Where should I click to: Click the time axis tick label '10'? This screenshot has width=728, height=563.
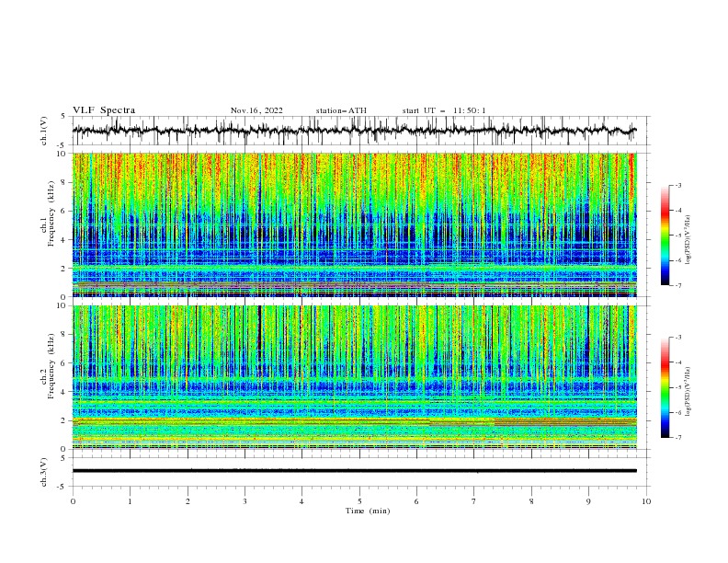[646, 501]
